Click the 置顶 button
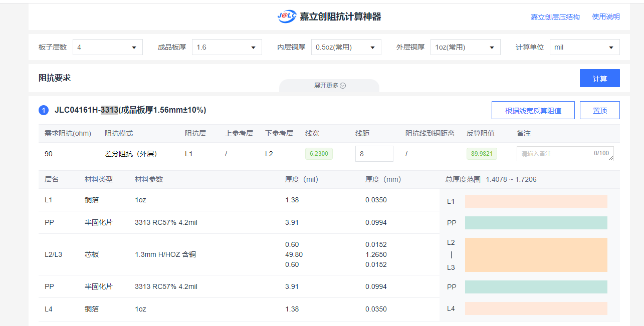This screenshot has height=326, width=644. 600,110
